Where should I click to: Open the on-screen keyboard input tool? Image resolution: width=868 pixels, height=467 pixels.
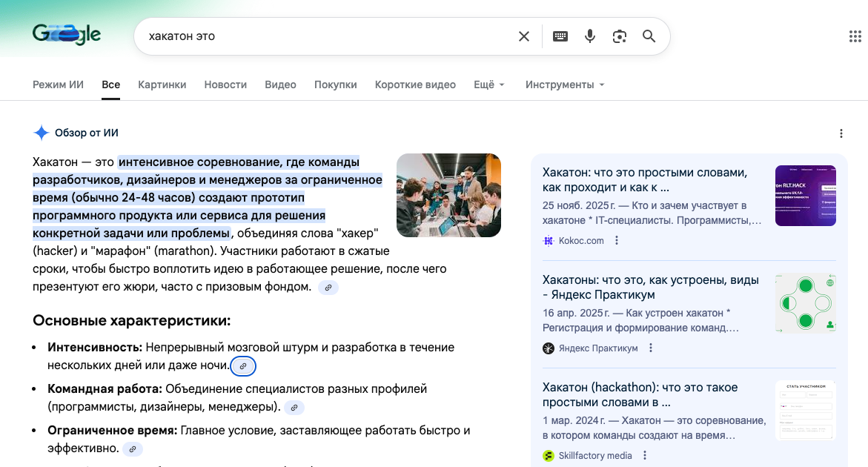click(x=560, y=36)
